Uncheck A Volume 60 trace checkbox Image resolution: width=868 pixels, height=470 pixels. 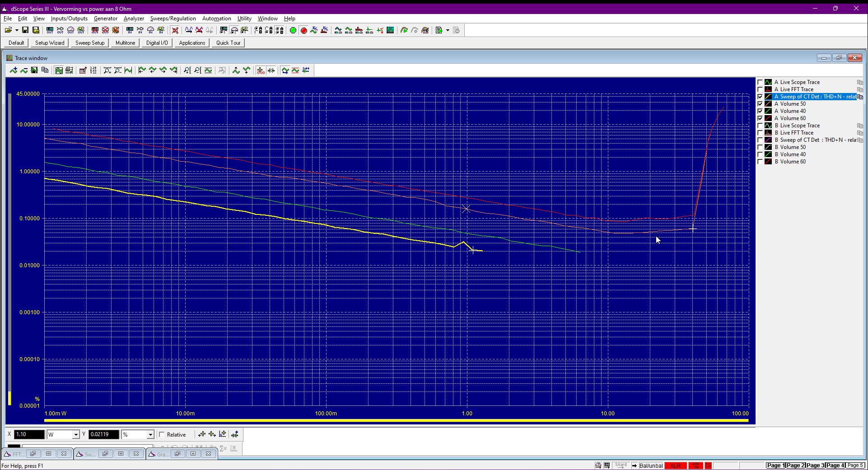click(x=760, y=118)
